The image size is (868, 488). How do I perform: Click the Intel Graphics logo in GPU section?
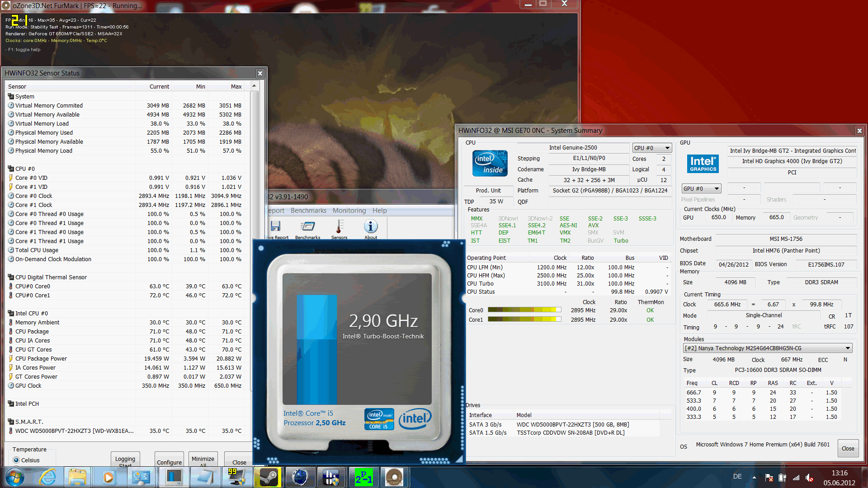[703, 164]
